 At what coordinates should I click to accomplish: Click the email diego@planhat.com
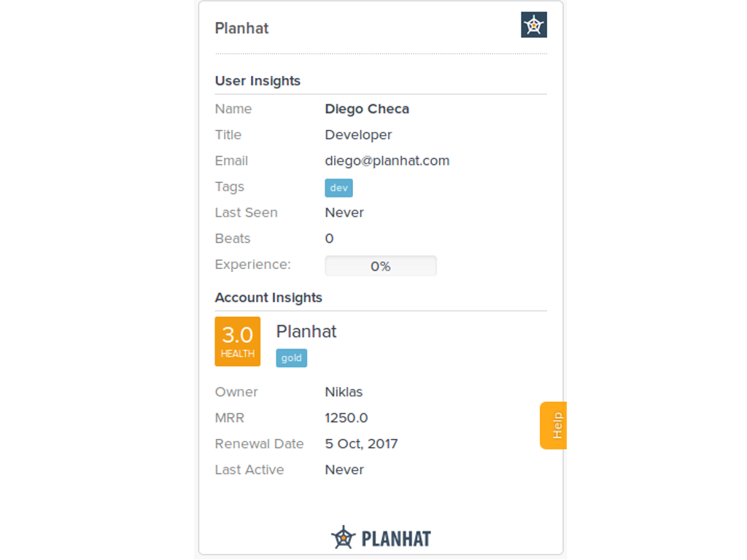coord(387,161)
